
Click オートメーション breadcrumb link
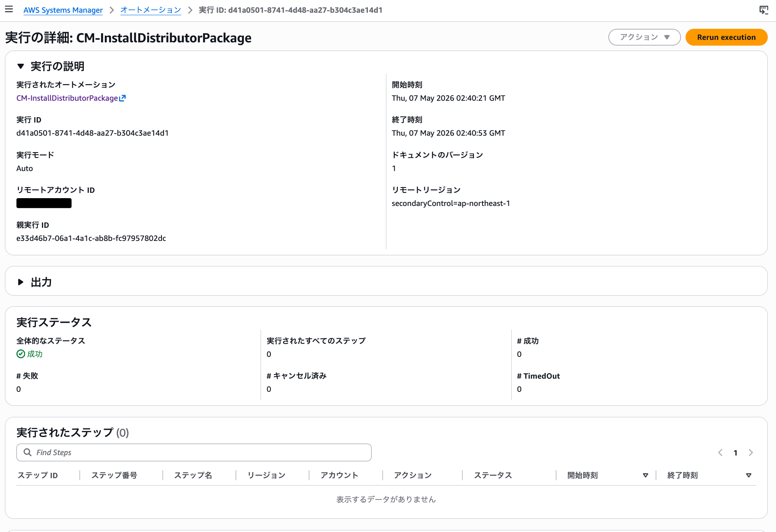(150, 10)
